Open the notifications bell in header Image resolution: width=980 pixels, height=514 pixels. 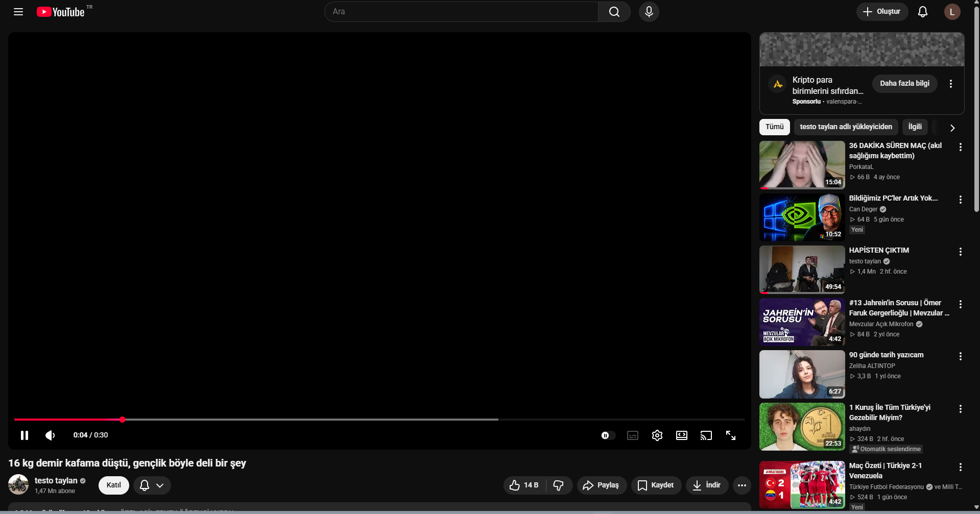pyautogui.click(x=923, y=12)
